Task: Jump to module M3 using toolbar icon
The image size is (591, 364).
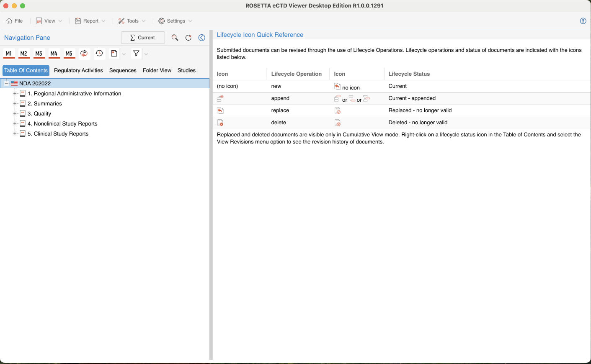Action: coord(39,54)
